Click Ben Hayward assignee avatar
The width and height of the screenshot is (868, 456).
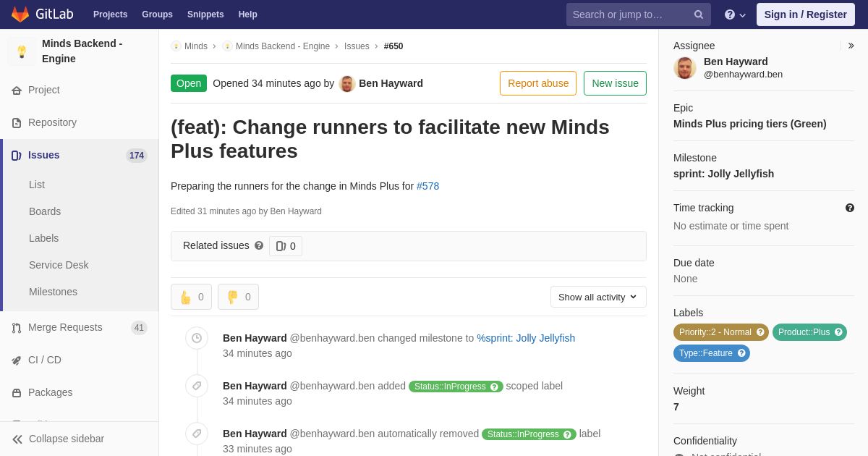click(x=685, y=68)
